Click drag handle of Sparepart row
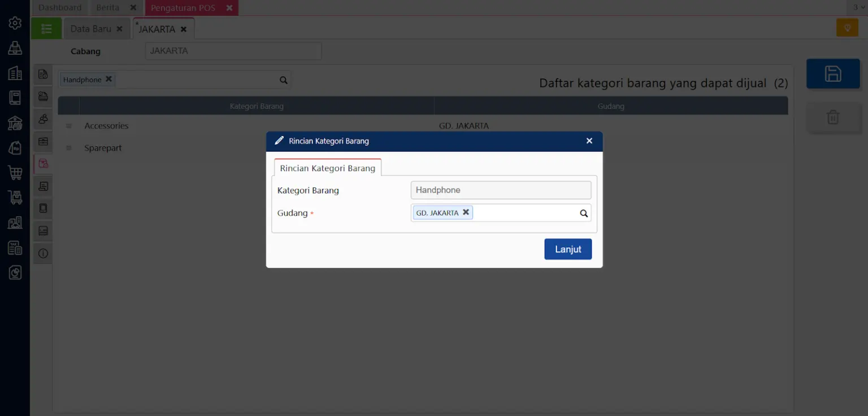The image size is (868, 416). point(69,148)
